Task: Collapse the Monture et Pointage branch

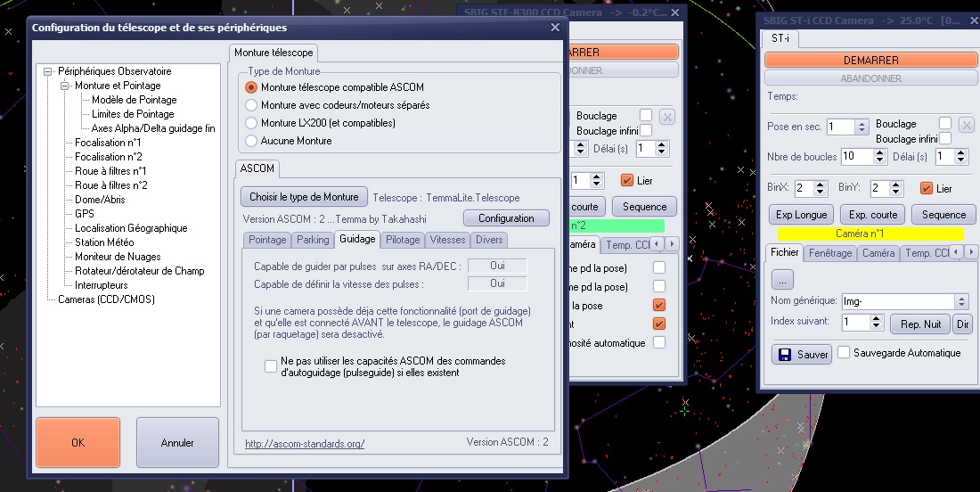Action: 64,86
